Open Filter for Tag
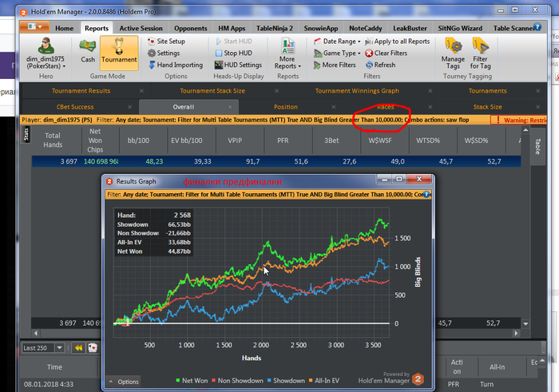 (480, 53)
